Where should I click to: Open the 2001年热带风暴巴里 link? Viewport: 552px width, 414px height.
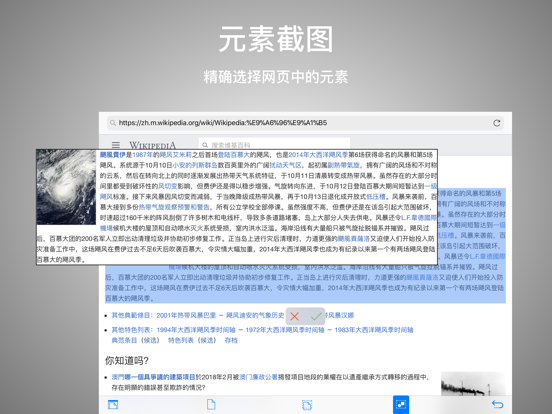coord(186,315)
